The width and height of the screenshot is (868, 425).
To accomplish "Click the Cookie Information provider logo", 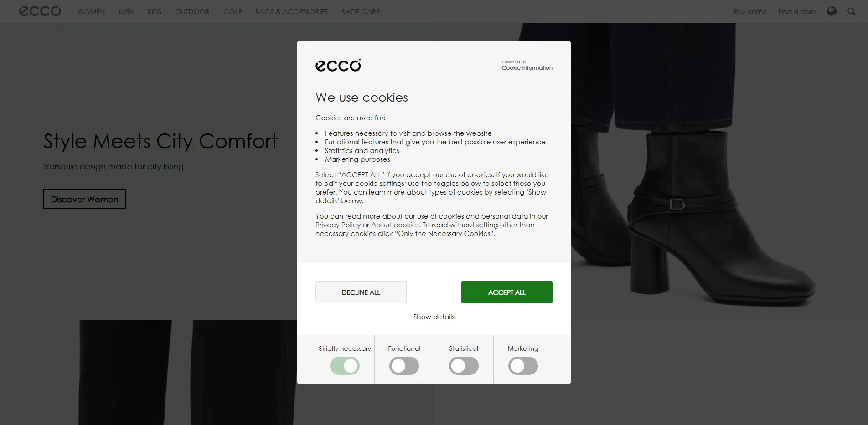I will coord(527,66).
